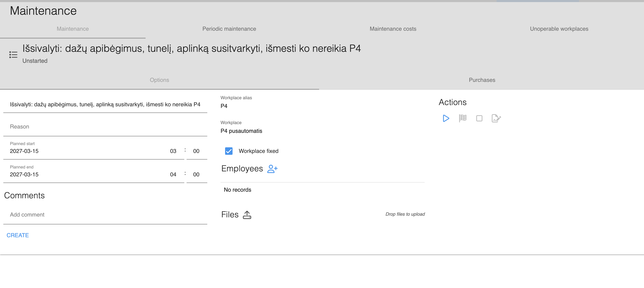Open the list menu icon beside title
The image size is (644, 288).
13,54
